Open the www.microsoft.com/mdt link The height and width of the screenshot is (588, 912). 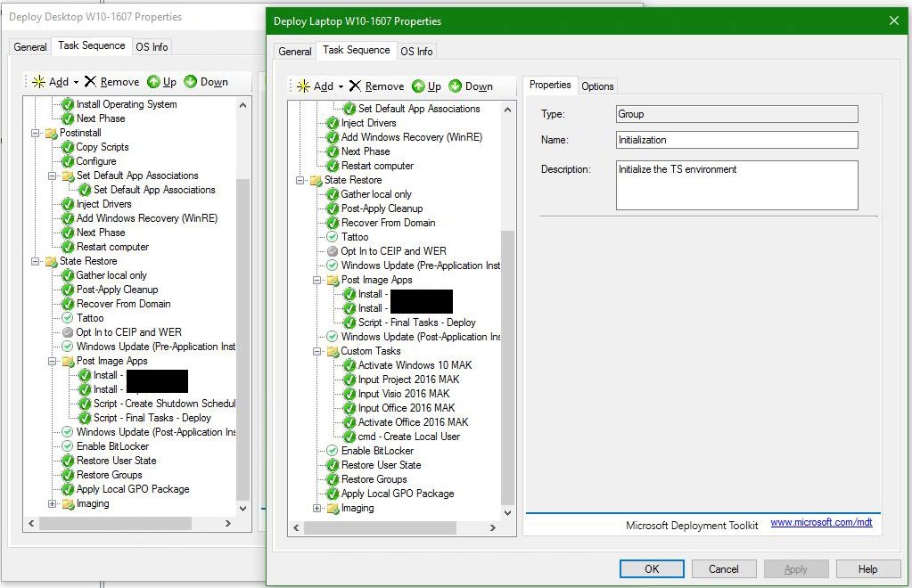820,523
